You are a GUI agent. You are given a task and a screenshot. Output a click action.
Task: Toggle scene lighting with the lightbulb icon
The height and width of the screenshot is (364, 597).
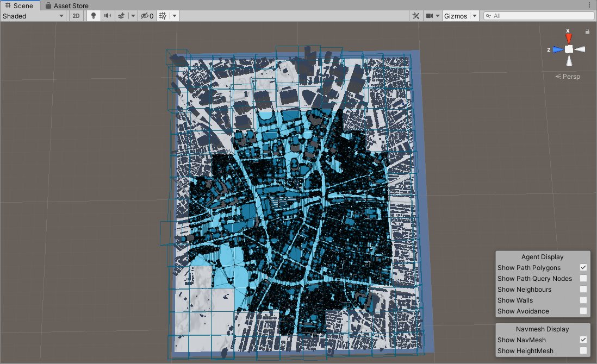(x=94, y=16)
